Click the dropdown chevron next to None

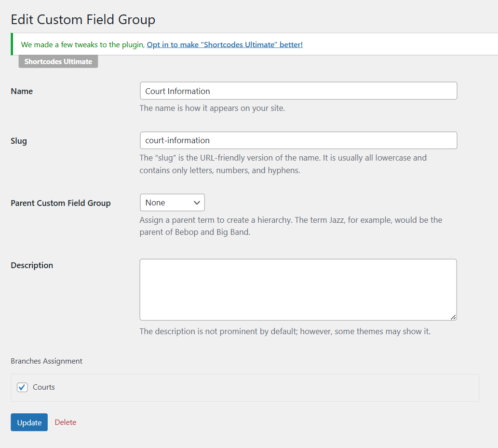197,202
